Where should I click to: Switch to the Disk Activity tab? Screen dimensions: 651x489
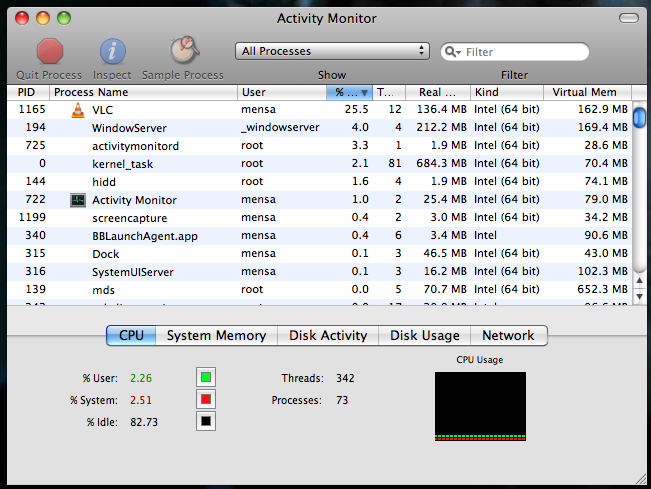click(328, 335)
